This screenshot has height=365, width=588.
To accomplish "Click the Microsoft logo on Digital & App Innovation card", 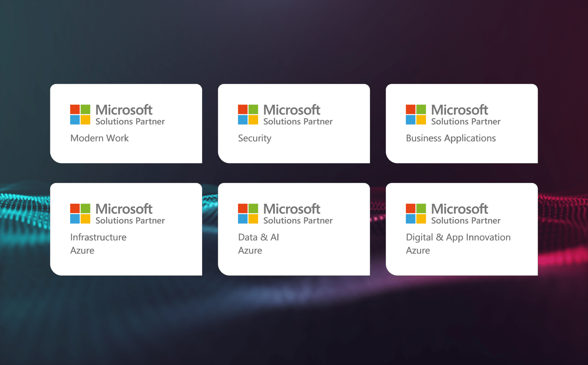I will pyautogui.click(x=416, y=213).
